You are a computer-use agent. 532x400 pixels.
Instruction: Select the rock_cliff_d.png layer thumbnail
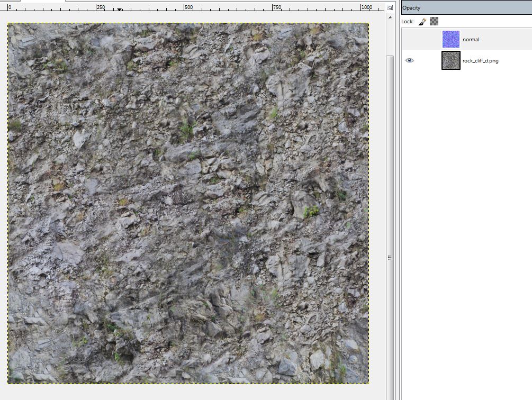450,60
